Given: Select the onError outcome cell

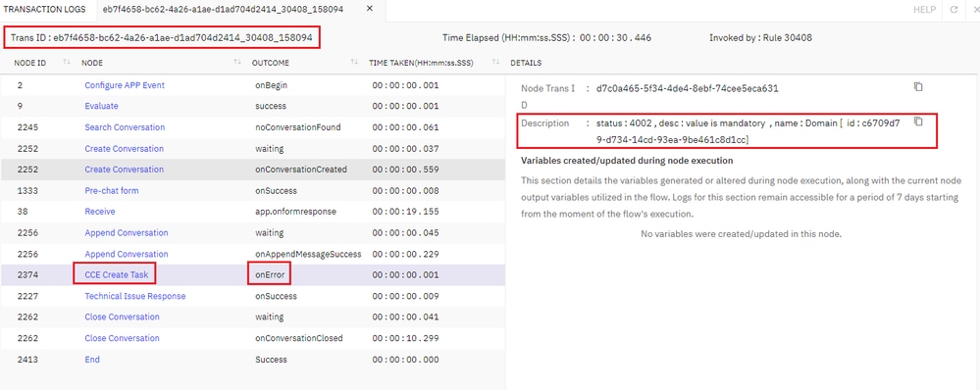Looking at the screenshot, I should 270,275.
